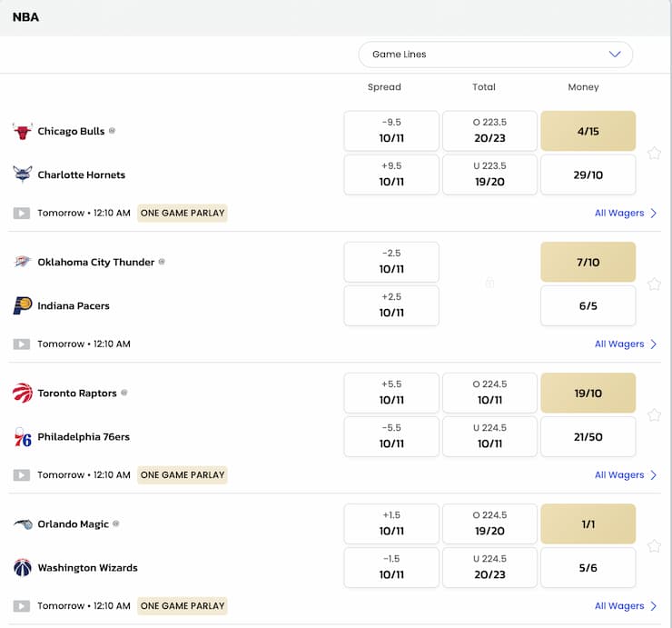Open All Wagers for Raptors vs 76ers
Viewport: 672px width, 628px height.
tap(626, 474)
